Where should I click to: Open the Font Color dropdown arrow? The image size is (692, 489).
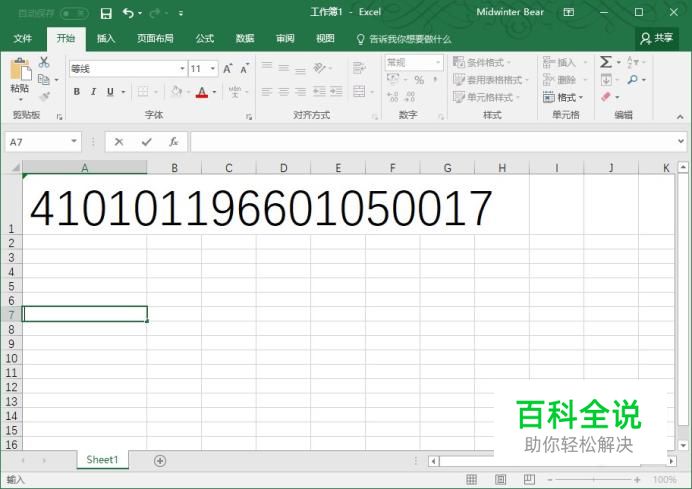point(214,92)
